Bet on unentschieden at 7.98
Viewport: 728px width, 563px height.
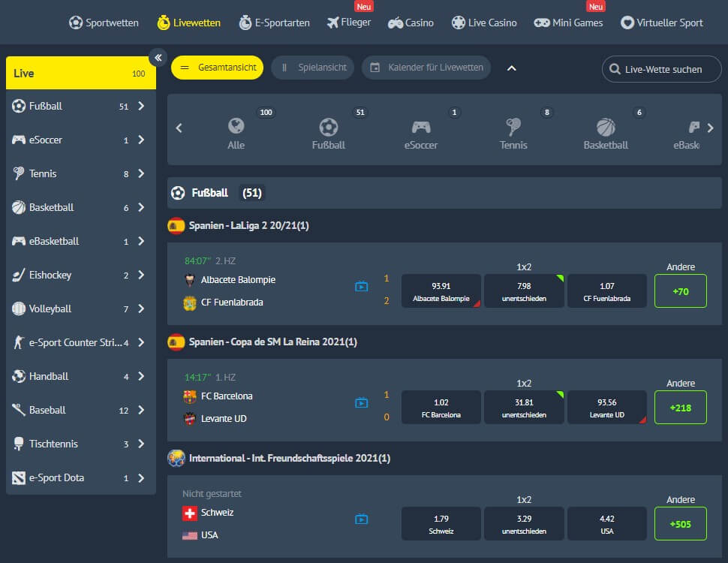click(524, 291)
